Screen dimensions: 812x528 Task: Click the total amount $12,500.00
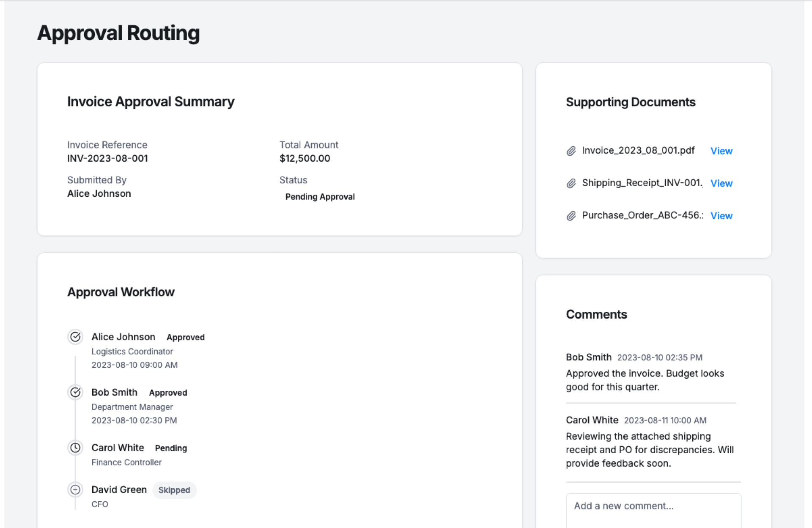pos(304,158)
